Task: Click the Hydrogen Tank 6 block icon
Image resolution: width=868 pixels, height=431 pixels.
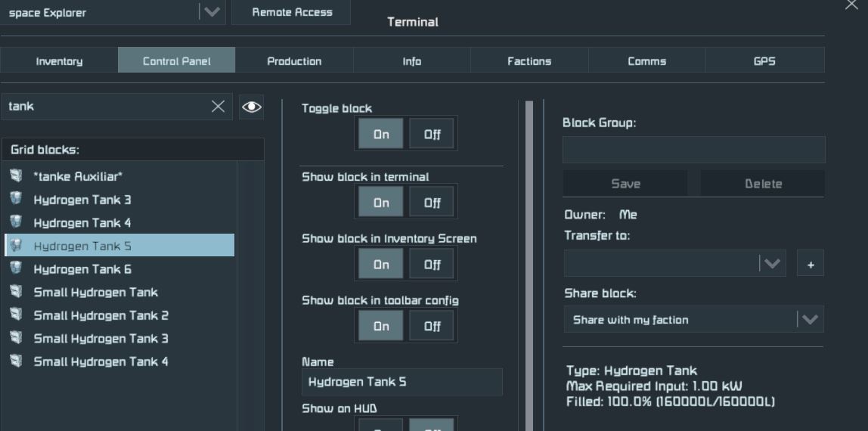Action: 17,269
